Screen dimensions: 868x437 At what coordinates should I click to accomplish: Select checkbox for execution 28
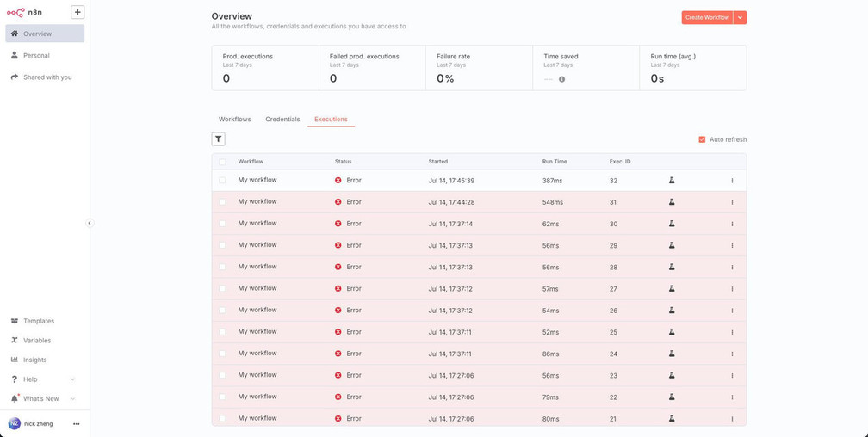click(x=222, y=267)
